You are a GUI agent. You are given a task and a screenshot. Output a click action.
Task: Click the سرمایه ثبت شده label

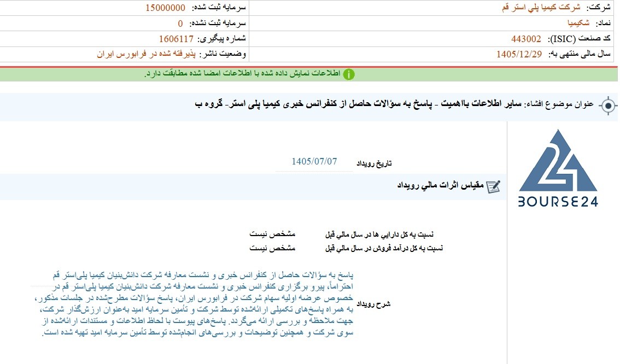point(219,8)
